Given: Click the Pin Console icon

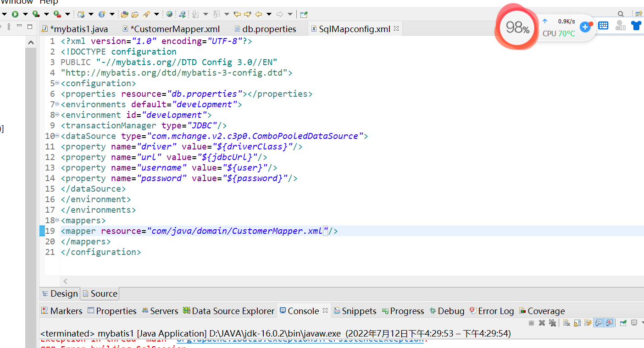Looking at the screenshot, I should tap(623, 323).
